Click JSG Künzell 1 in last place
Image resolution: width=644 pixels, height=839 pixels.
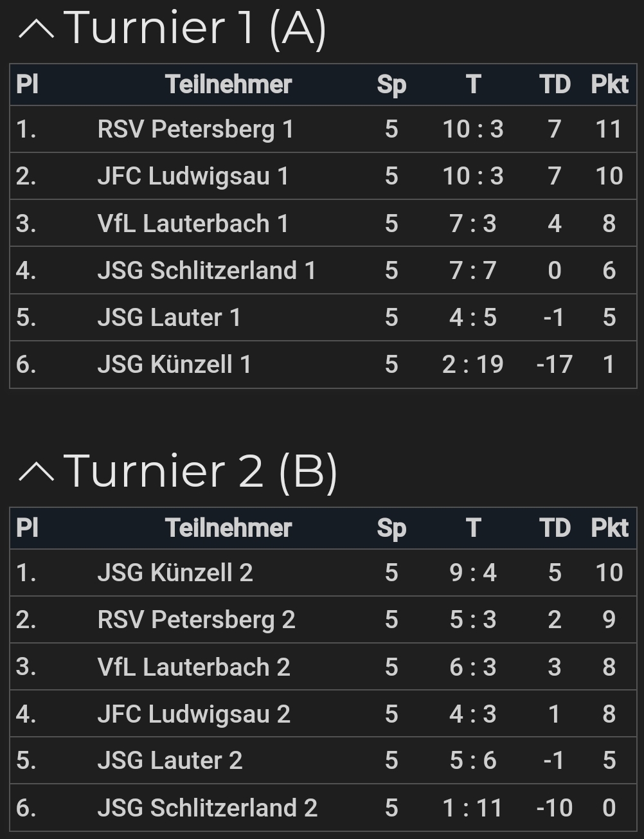coord(323,365)
